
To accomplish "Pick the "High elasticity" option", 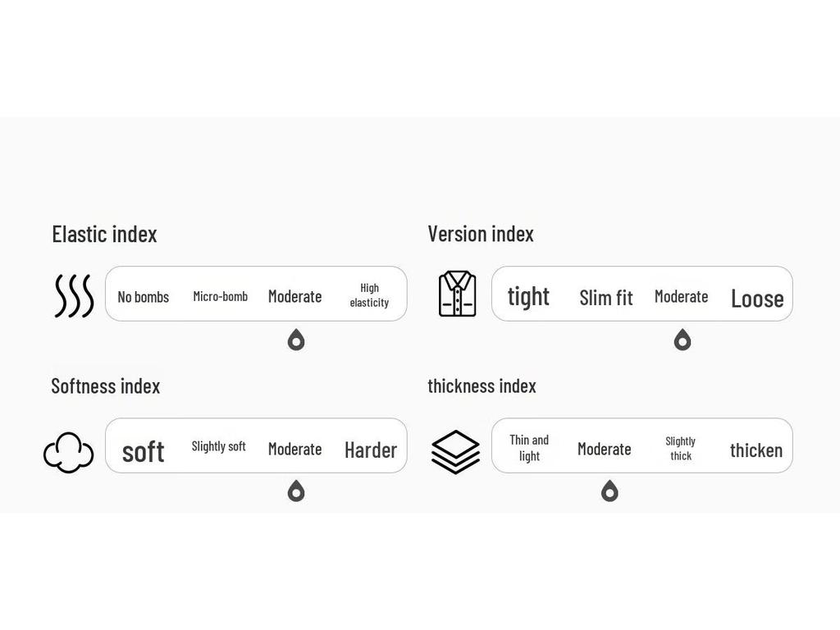I will tap(369, 295).
